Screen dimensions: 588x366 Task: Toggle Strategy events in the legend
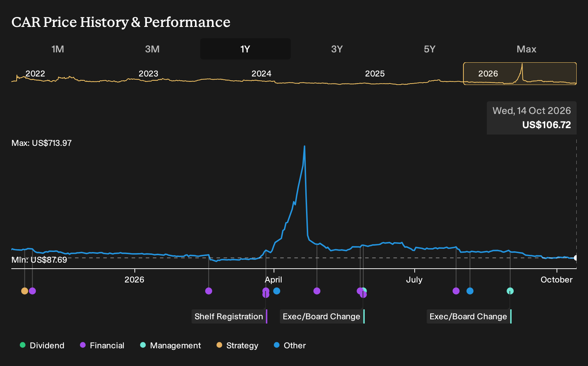[237, 345]
